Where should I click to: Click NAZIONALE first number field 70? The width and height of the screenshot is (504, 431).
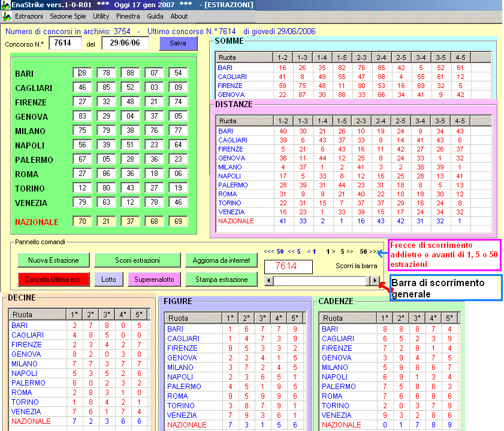coord(82,221)
